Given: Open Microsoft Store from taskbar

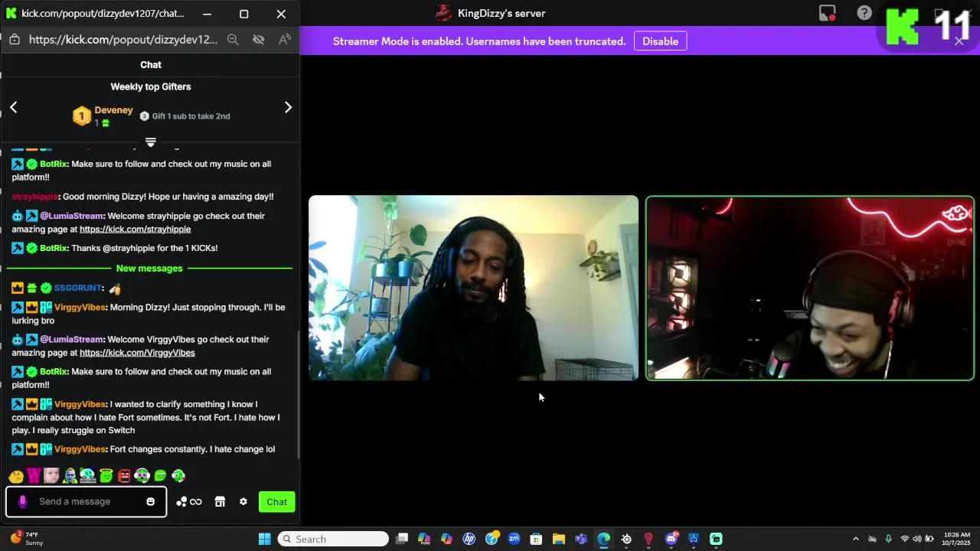Looking at the screenshot, I should coord(536,539).
